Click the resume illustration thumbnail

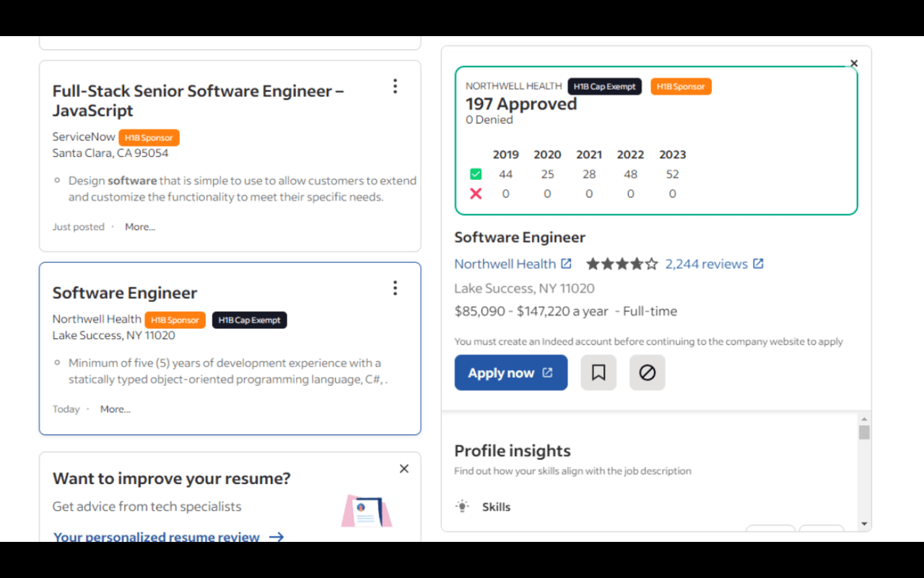tap(367, 511)
